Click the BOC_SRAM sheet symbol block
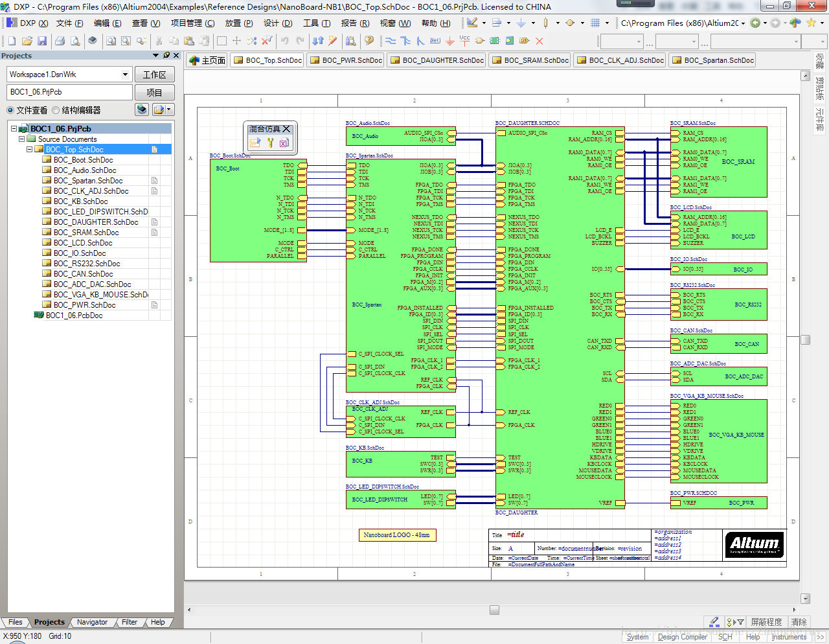Image resolution: width=829 pixels, height=644 pixels. [718, 162]
